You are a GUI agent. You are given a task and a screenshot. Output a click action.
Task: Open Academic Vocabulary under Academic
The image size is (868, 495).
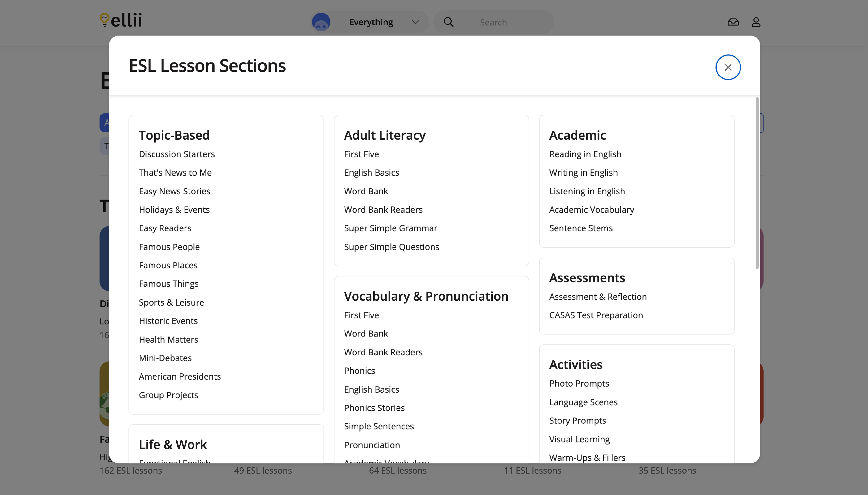[591, 209]
